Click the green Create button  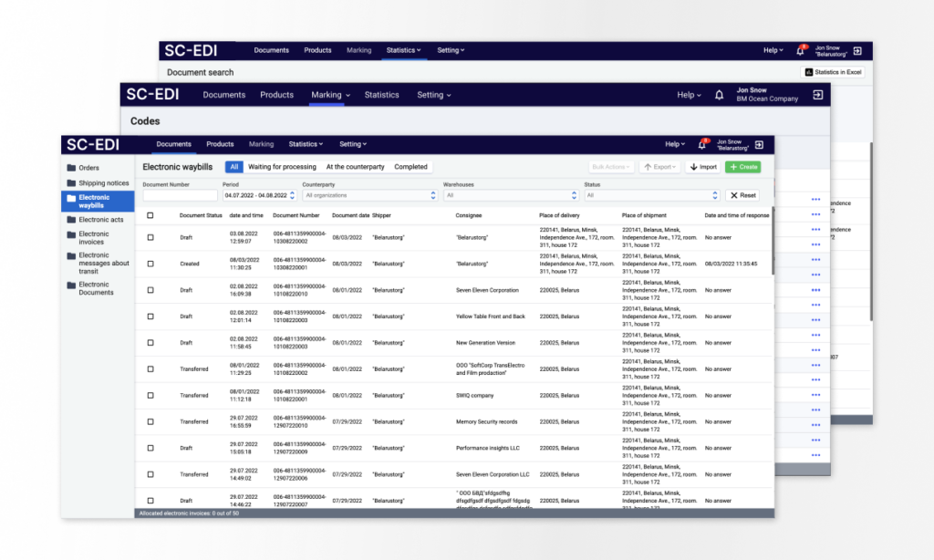[742, 167]
